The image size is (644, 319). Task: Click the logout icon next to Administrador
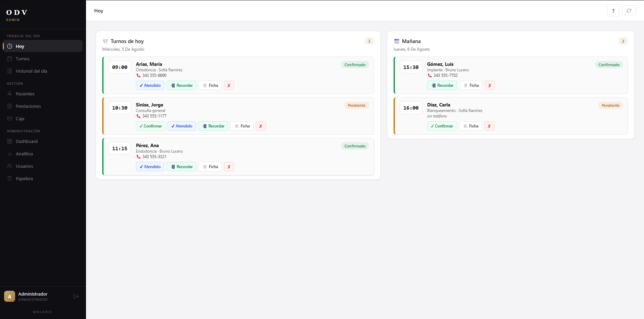point(76,296)
